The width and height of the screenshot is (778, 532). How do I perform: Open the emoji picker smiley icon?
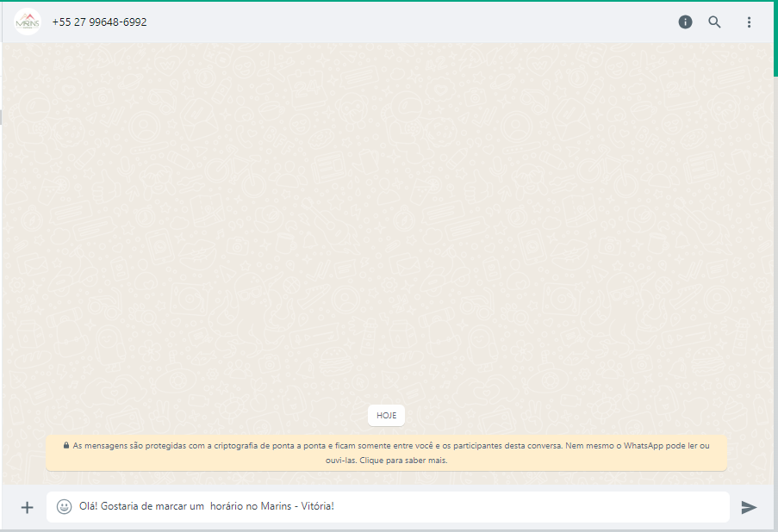[x=64, y=506]
